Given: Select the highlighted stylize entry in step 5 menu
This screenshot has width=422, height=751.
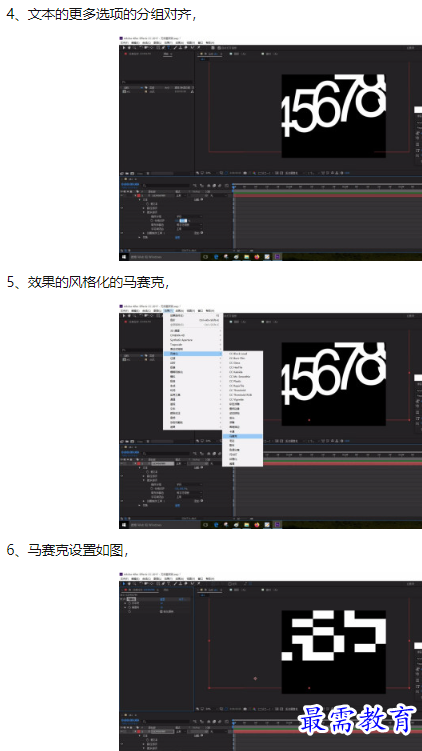Looking at the screenshot, I should 193,353.
